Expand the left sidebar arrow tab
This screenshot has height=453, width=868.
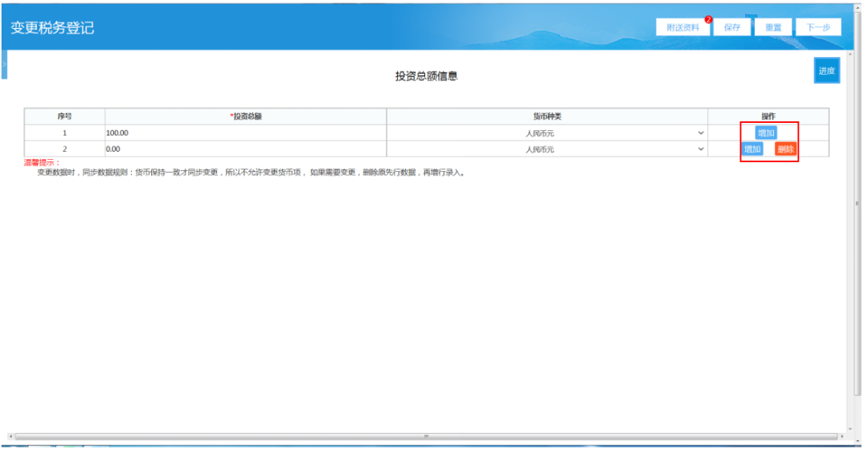click(x=4, y=64)
